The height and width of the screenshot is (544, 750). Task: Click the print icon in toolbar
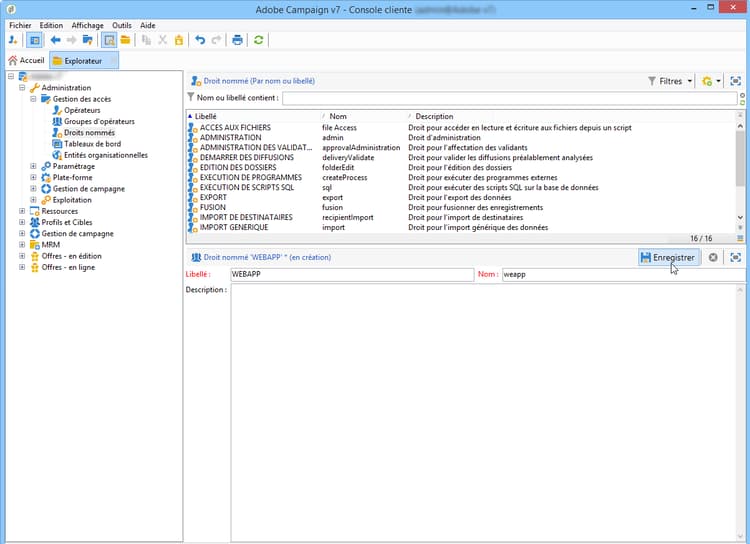coord(237,40)
